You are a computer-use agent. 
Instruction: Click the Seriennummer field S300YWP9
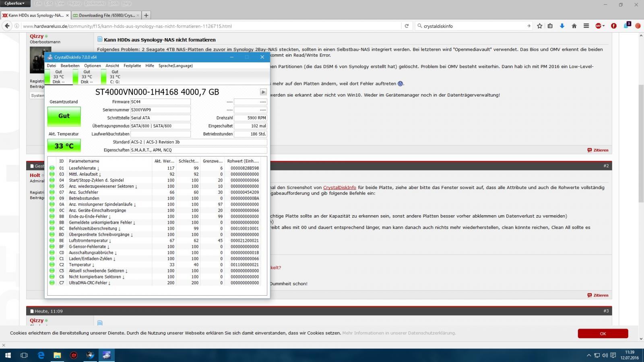point(160,110)
